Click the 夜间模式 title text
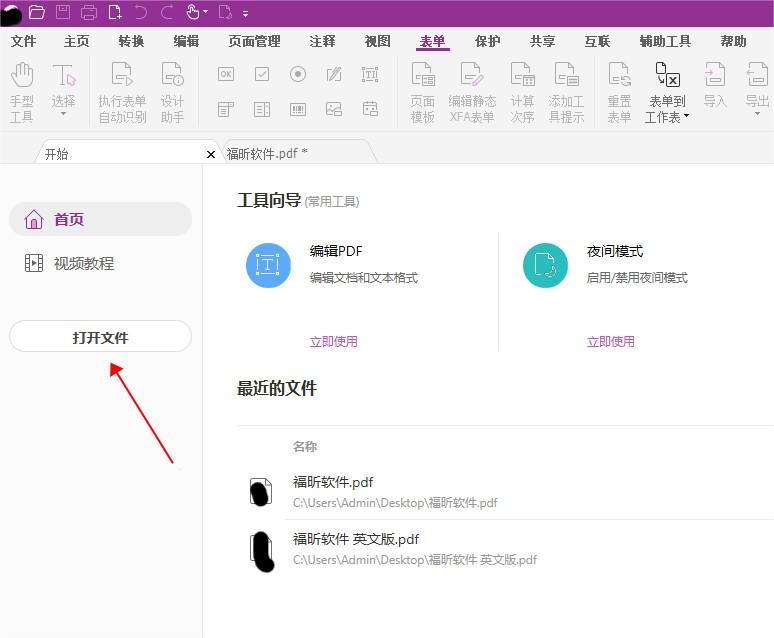 tap(615, 251)
